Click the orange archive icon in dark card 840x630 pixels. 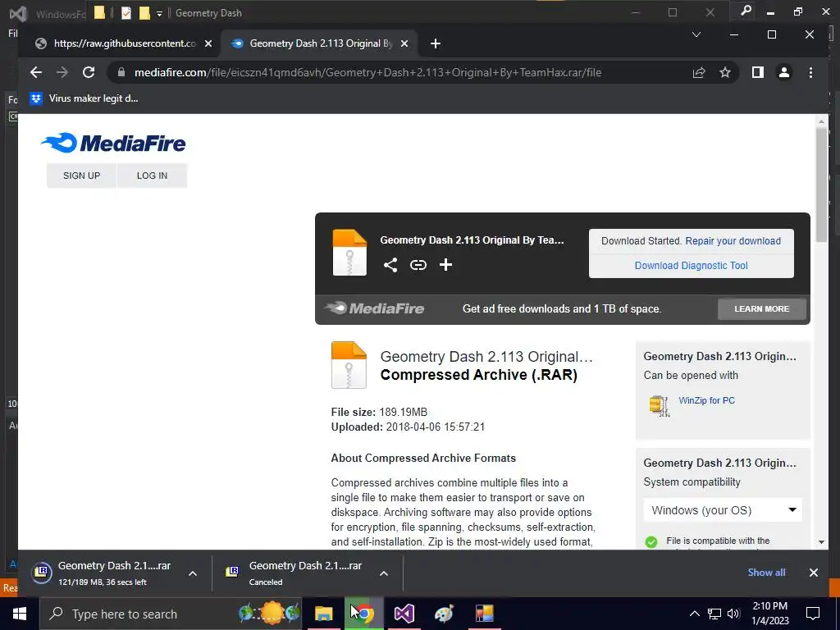(x=349, y=253)
